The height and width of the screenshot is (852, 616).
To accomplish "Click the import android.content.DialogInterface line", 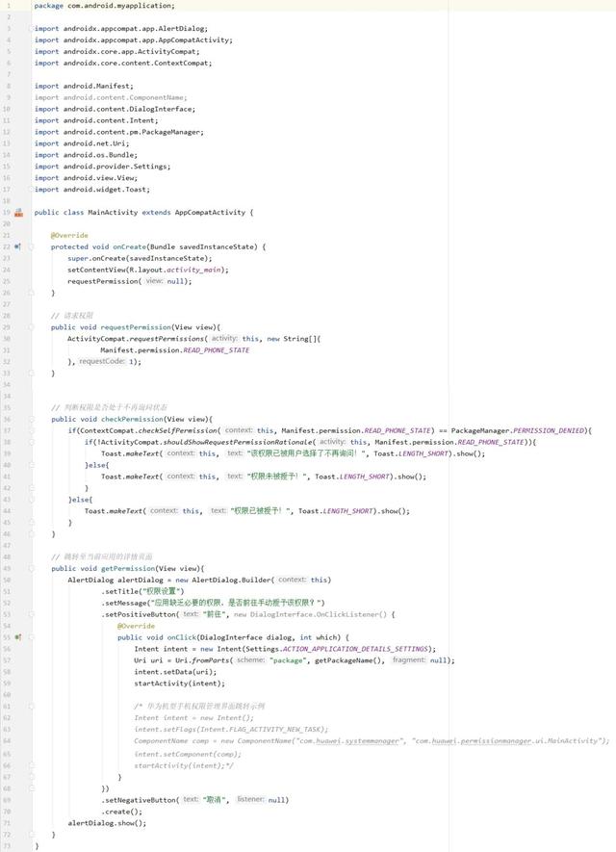I will 115,109.
